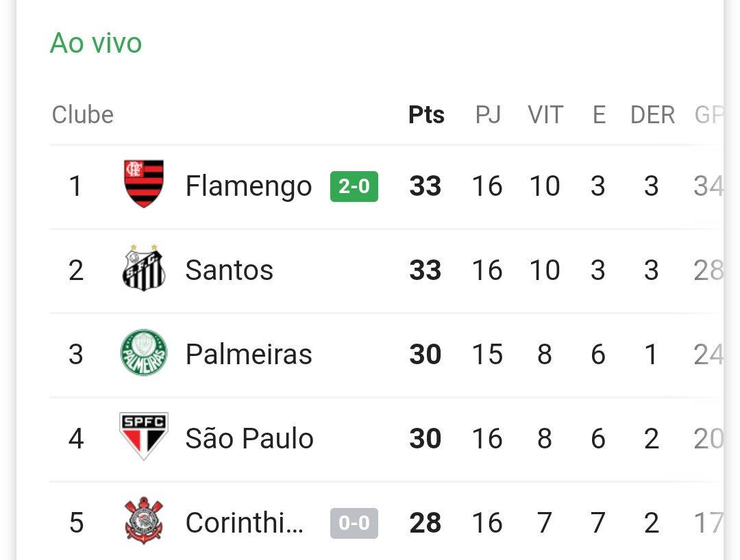Click the Corinthians club crest
The width and height of the screenshot is (740, 560).
pos(144,521)
